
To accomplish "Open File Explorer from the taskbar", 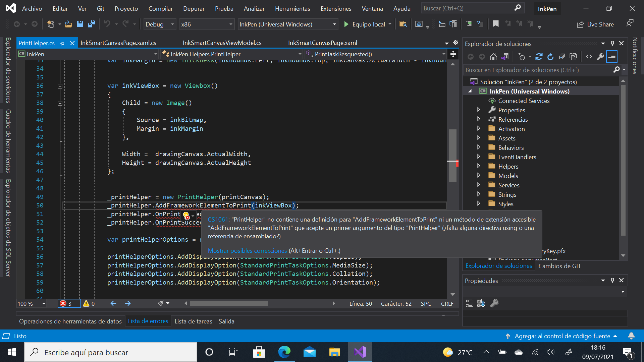I will tap(334, 352).
